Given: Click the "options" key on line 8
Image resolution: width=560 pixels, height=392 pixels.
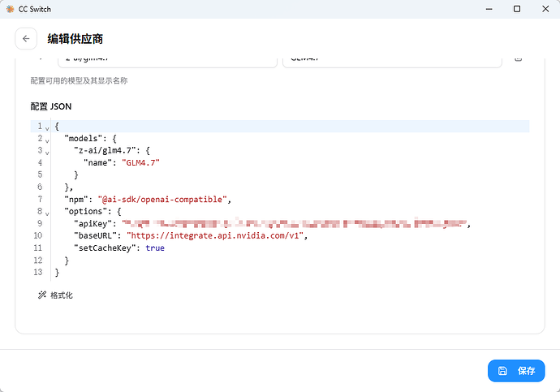Looking at the screenshot, I should click(88, 211).
